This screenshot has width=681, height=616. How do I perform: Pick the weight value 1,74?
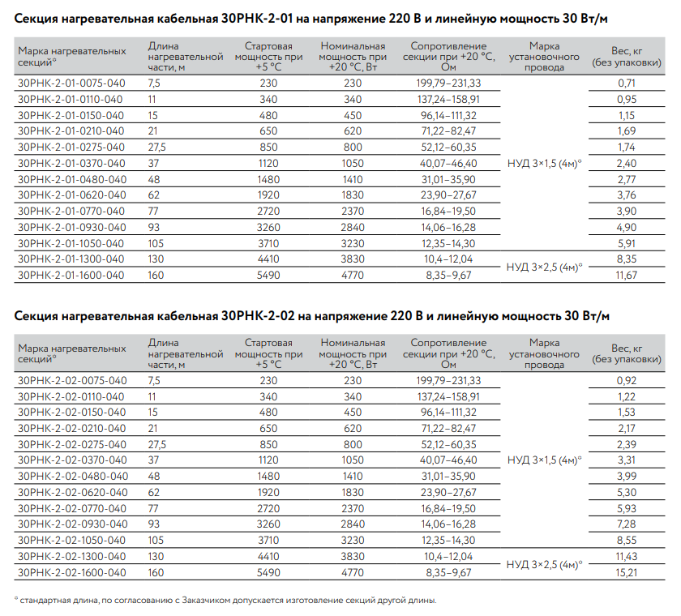coord(627,148)
